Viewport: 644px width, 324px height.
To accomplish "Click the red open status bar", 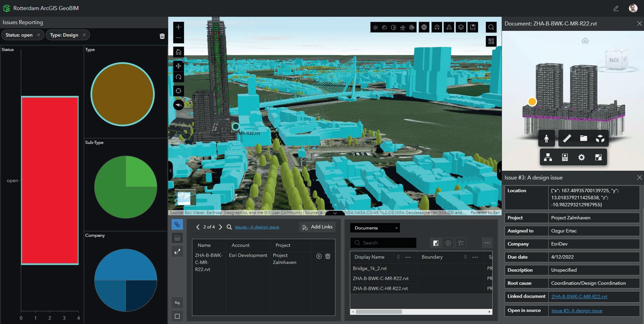I will pos(50,180).
